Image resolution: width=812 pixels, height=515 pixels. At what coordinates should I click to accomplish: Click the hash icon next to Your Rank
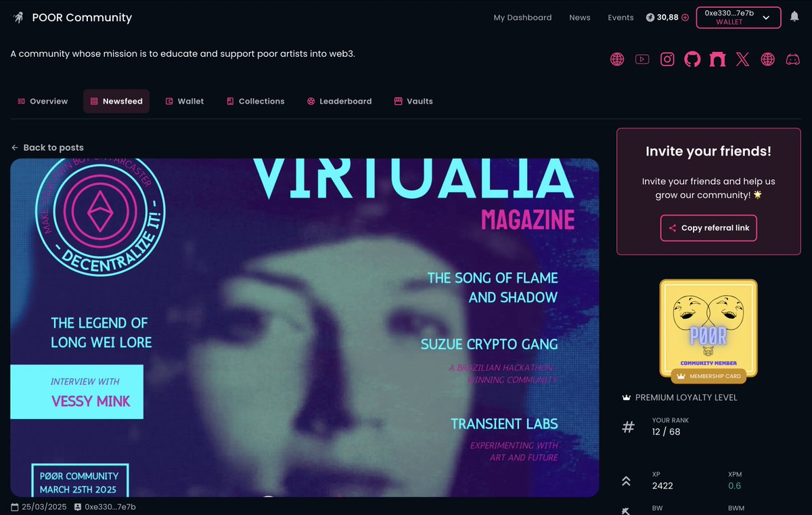[628, 427]
